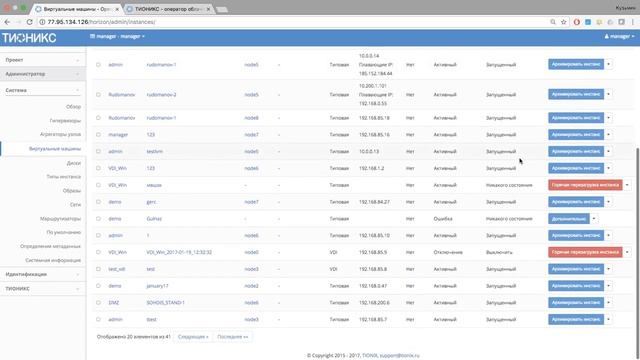The height and width of the screenshot is (360, 640).
Task: Open dropdown arrow beside Дополнительно on Gulnaz row
Action: [x=594, y=219]
